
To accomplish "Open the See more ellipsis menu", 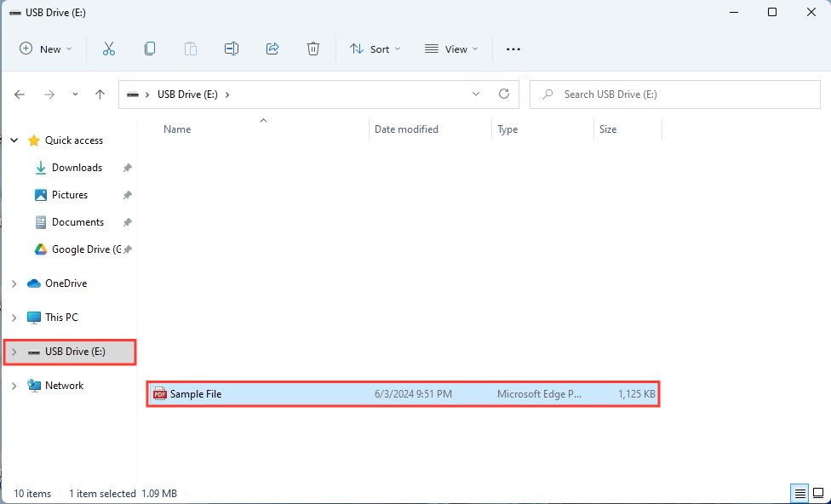I will click(513, 49).
